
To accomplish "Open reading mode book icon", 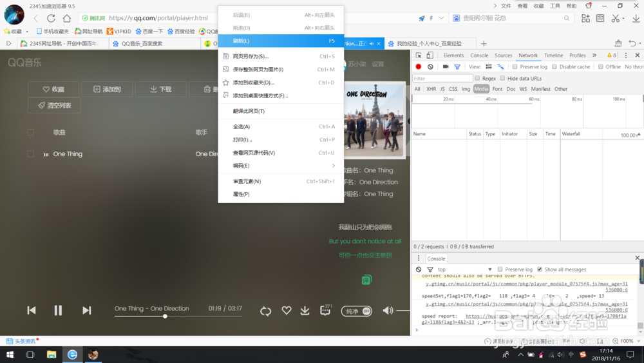I will [x=600, y=18].
